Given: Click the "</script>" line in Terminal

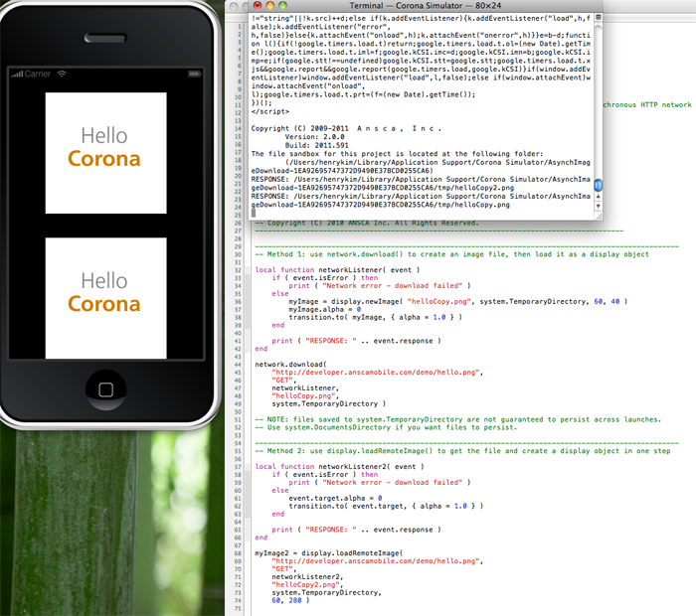Looking at the screenshot, I should click(x=269, y=111).
